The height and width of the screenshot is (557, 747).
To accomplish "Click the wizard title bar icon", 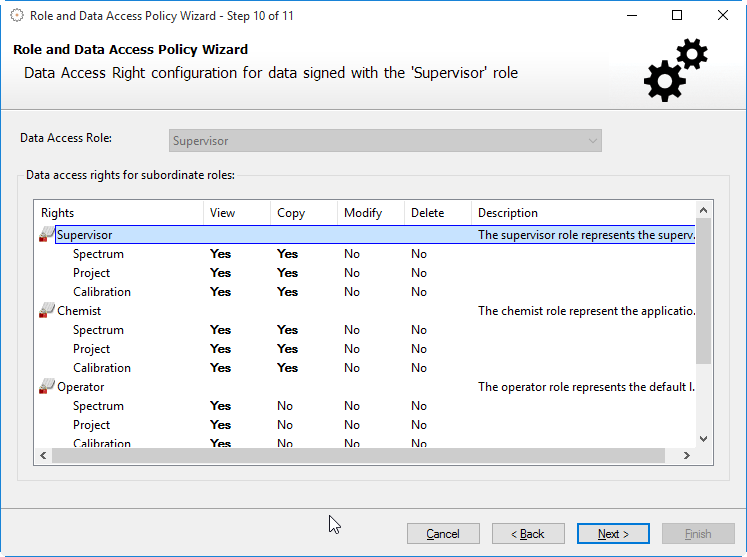I will (x=17, y=16).
